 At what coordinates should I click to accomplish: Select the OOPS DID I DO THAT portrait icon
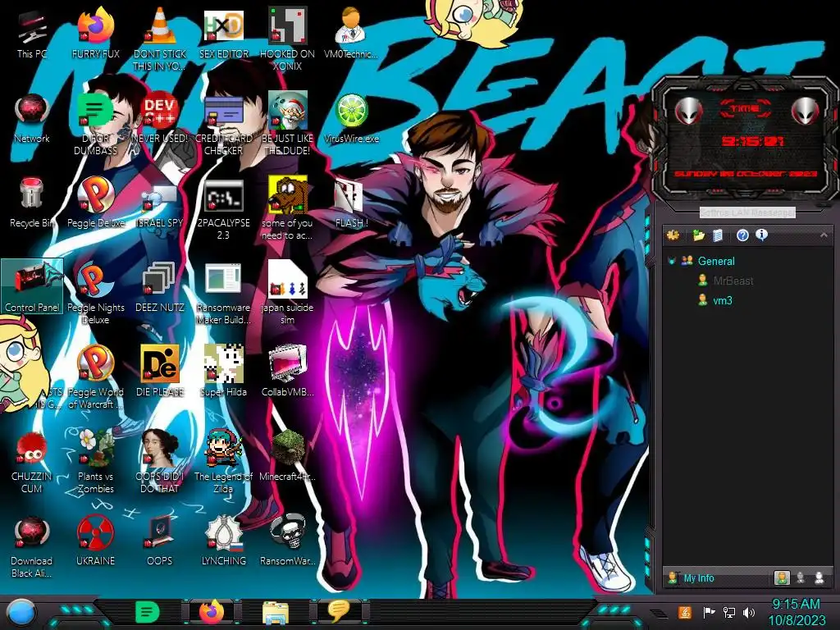click(x=160, y=462)
